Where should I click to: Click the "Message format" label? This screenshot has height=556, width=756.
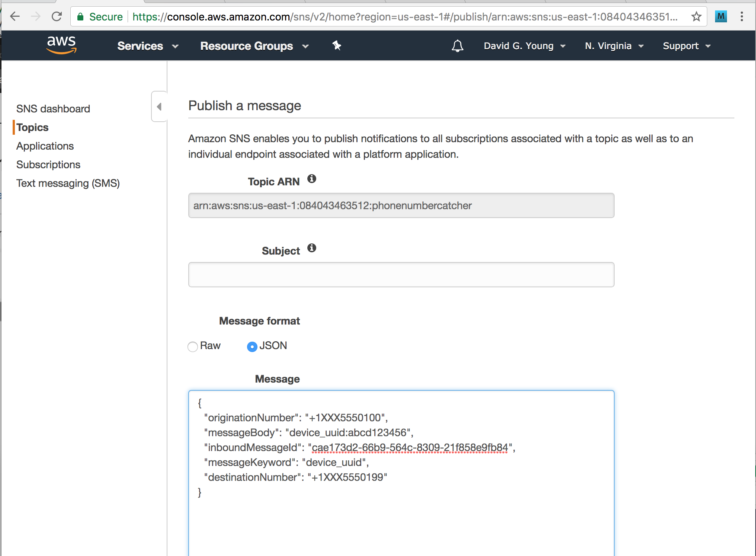(x=259, y=321)
